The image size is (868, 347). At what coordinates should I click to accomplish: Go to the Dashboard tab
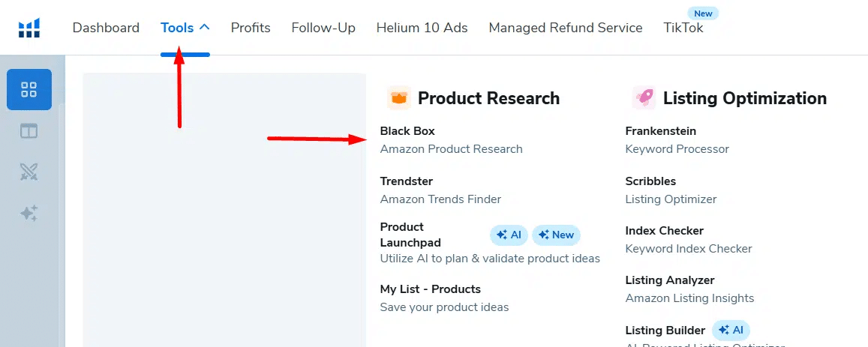click(106, 28)
